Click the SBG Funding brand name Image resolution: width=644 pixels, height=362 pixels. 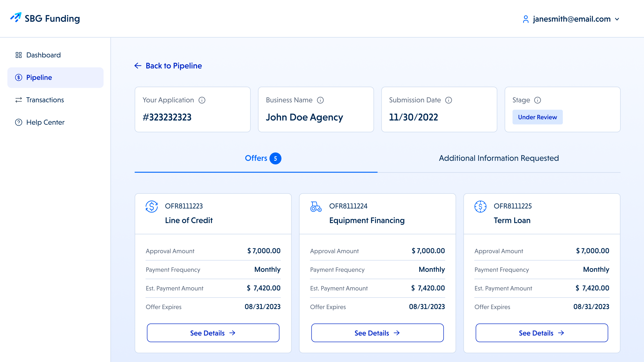pos(52,18)
